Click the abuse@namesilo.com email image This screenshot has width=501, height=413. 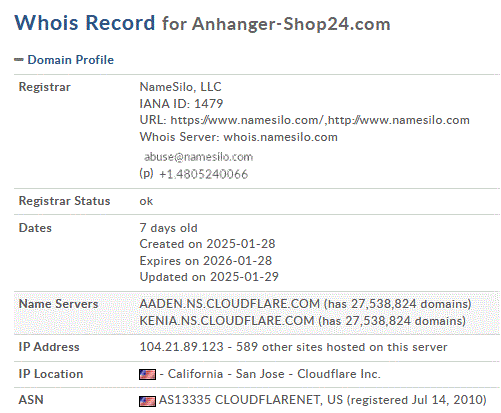(x=198, y=157)
